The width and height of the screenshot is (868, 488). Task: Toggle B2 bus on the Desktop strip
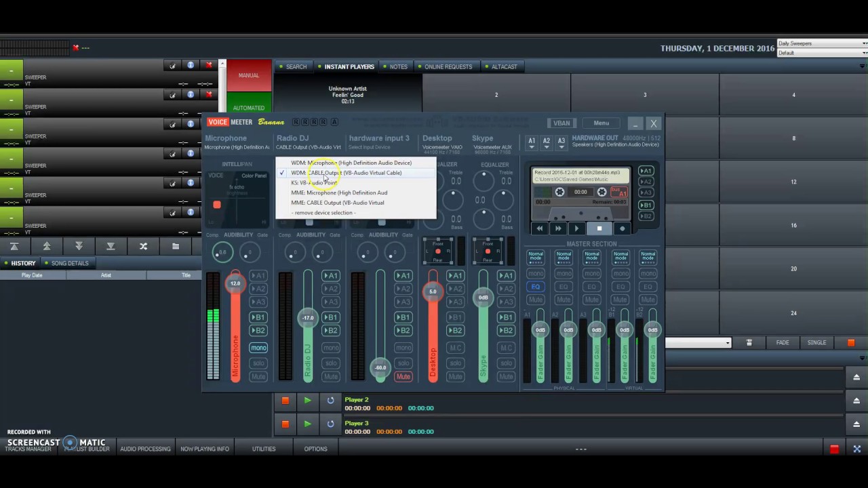455,331
